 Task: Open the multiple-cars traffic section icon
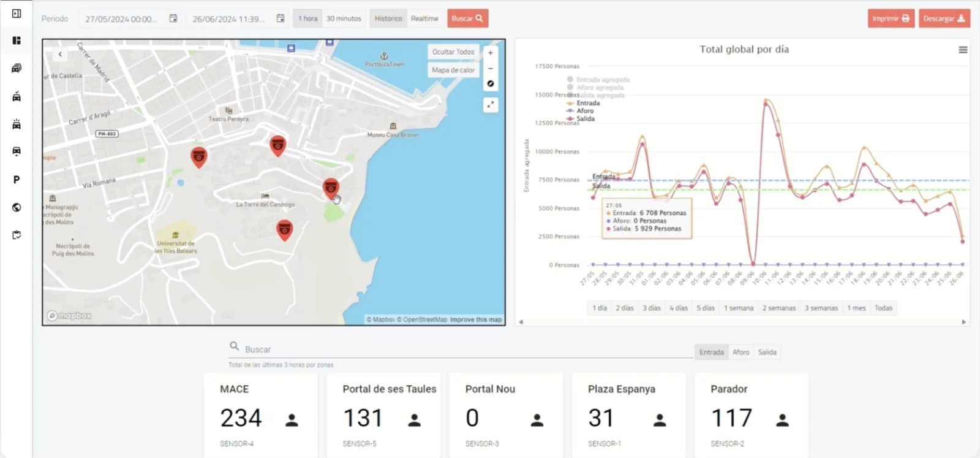[17, 68]
